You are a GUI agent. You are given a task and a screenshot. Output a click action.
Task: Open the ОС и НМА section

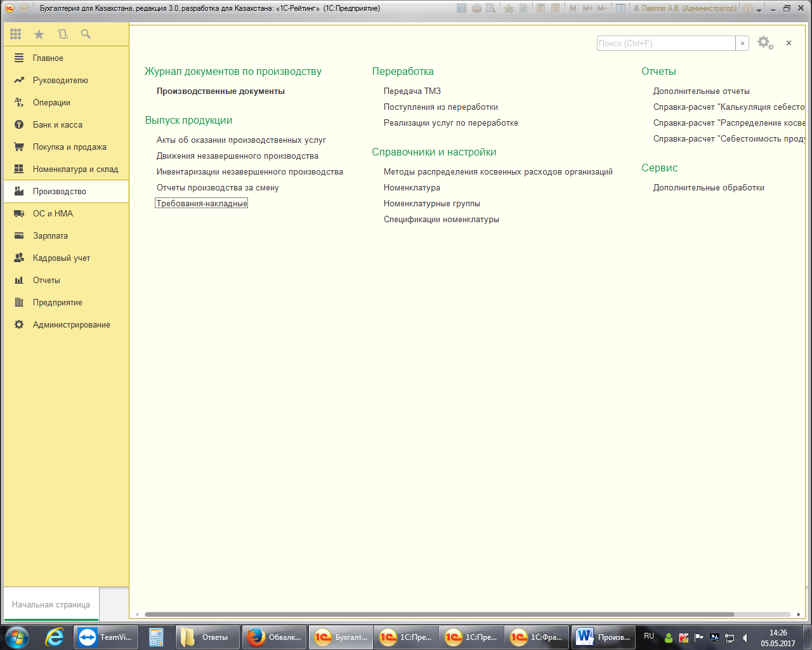[66, 213]
